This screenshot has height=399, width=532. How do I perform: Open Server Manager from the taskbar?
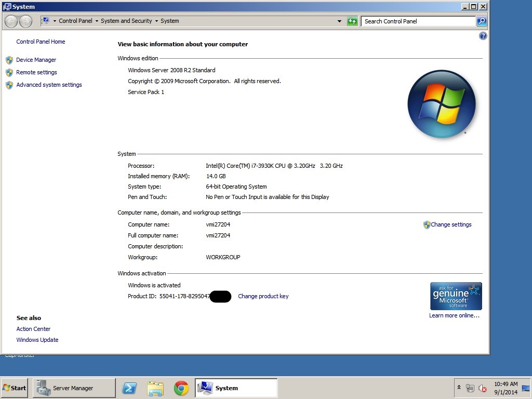pyautogui.click(x=74, y=388)
